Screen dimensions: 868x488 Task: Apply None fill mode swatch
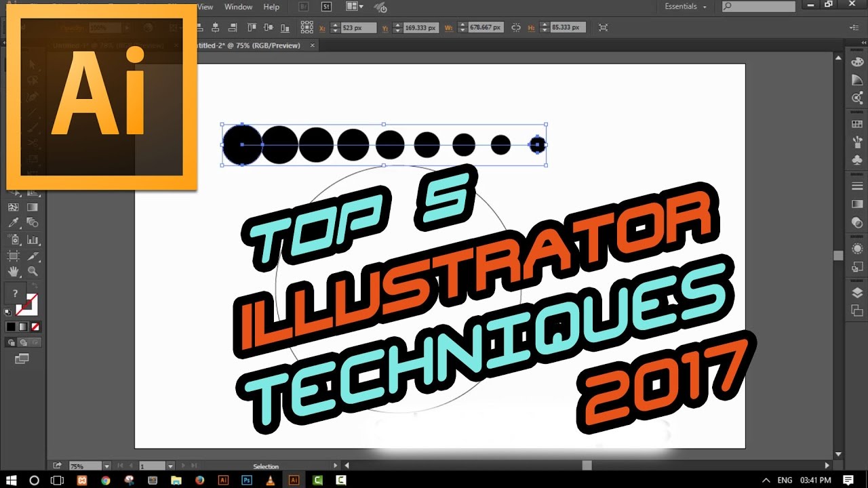(35, 327)
